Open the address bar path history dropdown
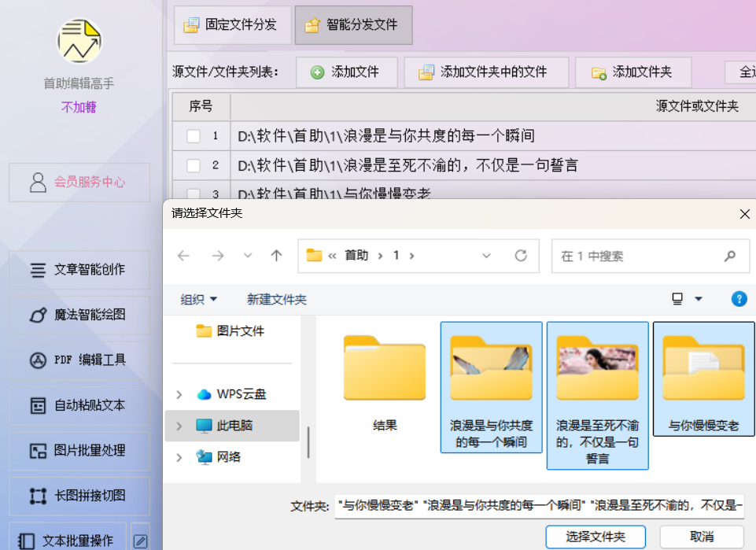 point(486,256)
